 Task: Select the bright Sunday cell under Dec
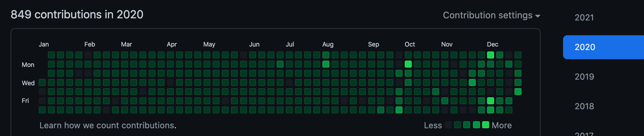tap(491, 55)
